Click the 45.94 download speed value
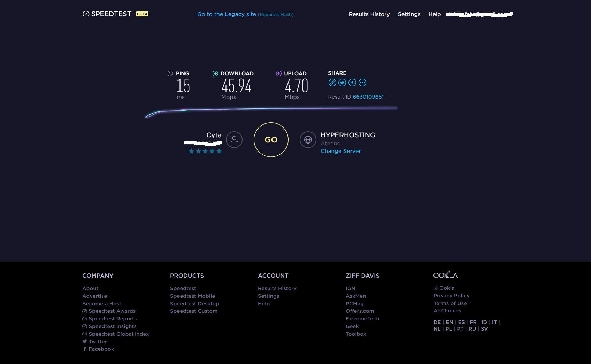 236,86
